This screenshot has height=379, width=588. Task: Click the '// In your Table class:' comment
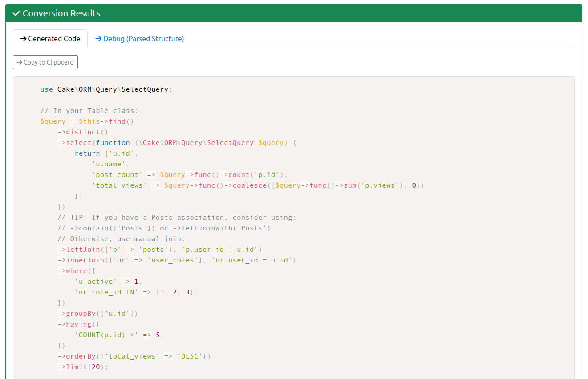(89, 111)
